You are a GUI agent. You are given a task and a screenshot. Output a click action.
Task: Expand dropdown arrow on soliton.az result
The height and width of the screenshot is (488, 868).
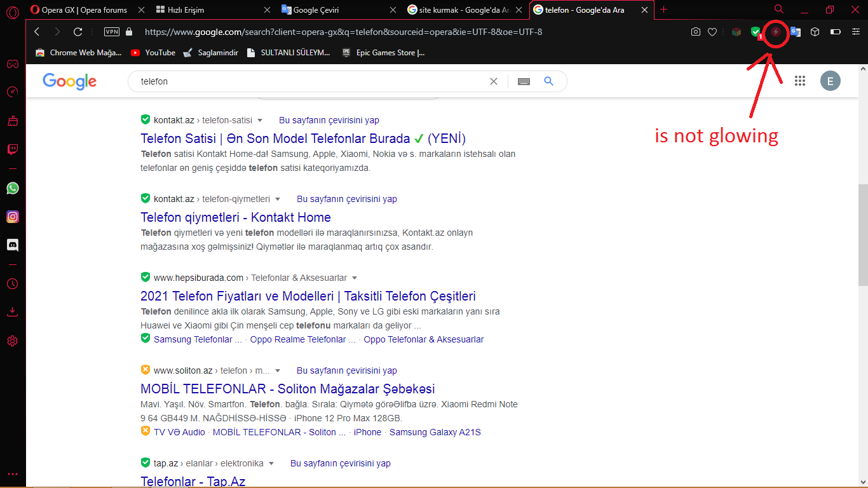point(278,370)
